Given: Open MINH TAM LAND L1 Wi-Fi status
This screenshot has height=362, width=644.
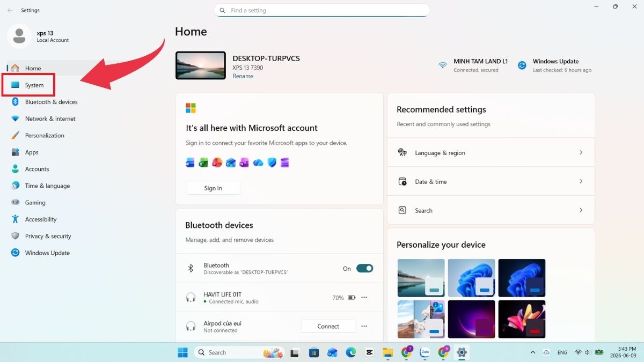Looking at the screenshot, I should pos(473,65).
